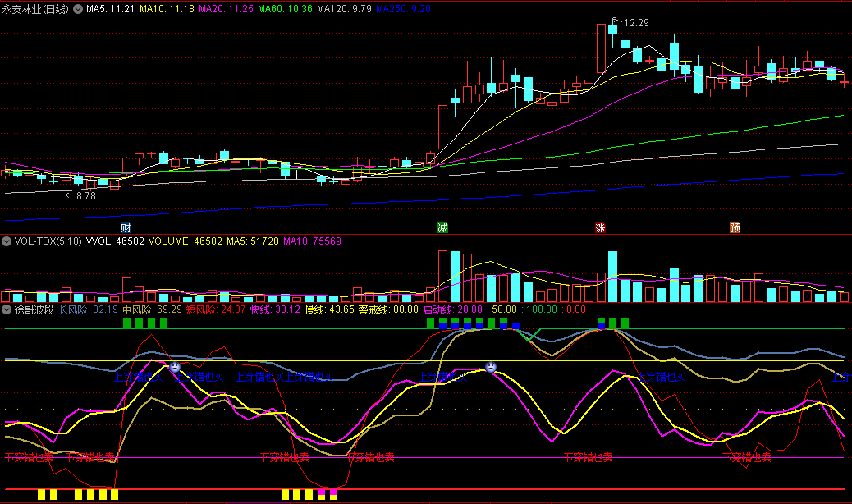Select the 快线: 33.12 label
The image size is (852, 504).
point(276,309)
